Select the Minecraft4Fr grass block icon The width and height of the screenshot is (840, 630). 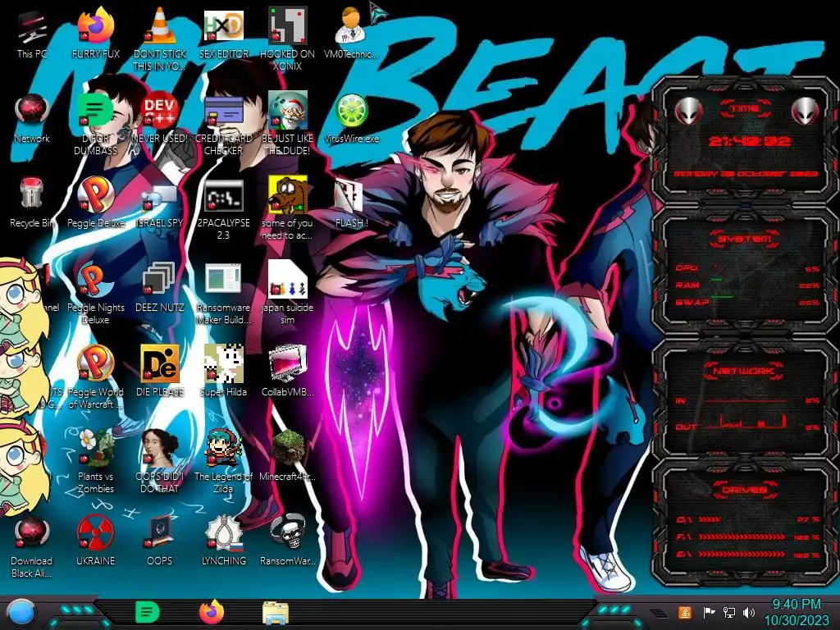tap(288, 455)
